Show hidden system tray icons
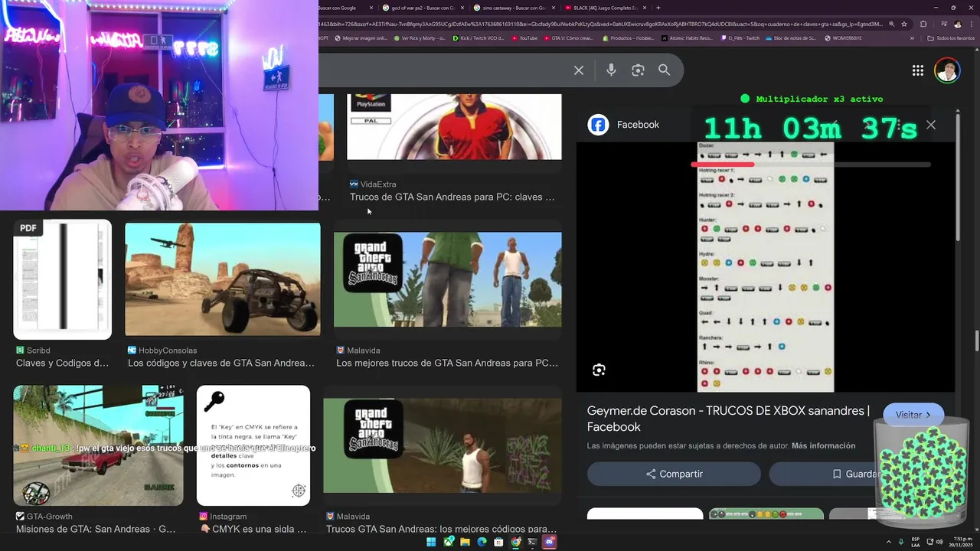The image size is (980, 551). pos(890,542)
